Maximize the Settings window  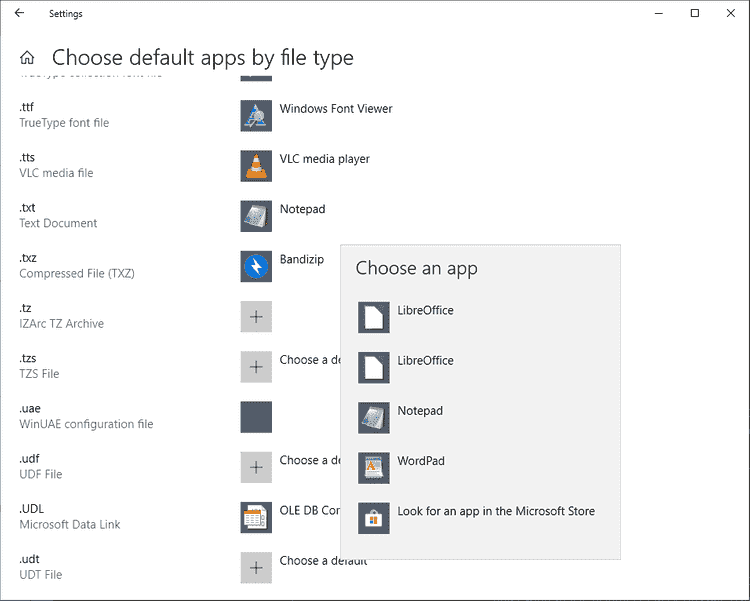click(695, 13)
